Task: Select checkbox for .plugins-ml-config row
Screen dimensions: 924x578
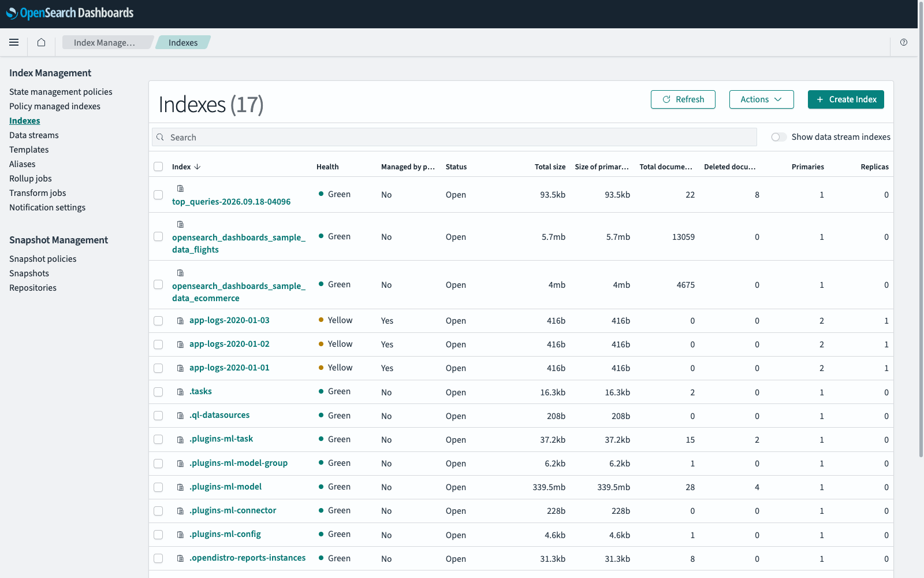Action: click(158, 535)
